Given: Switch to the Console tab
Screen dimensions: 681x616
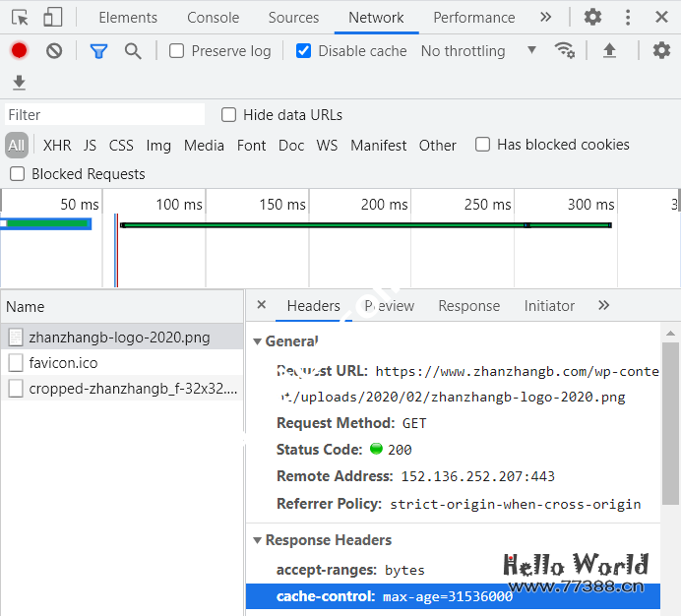Looking at the screenshot, I should click(213, 18).
